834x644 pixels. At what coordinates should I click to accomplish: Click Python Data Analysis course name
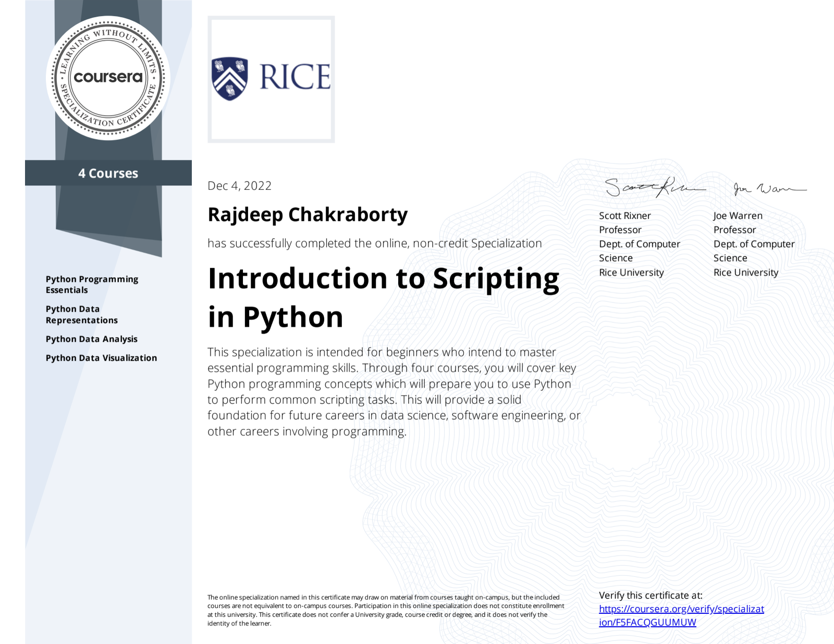coord(92,339)
